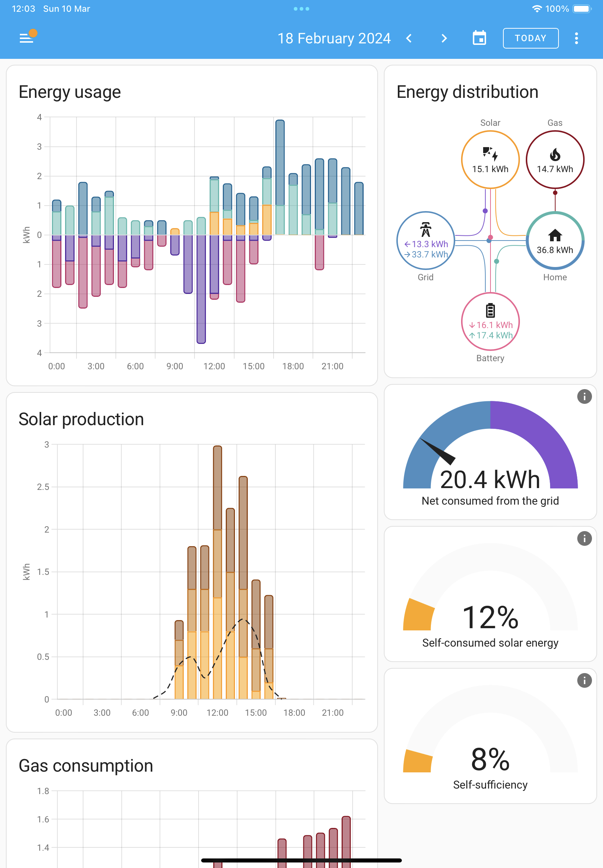Tap the three dots at screen top
The image size is (603, 868).
tap(301, 9)
